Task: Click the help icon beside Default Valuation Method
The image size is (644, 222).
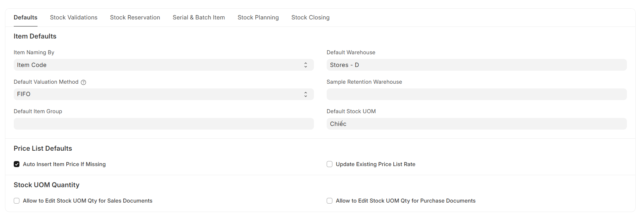Action: pos(83,82)
